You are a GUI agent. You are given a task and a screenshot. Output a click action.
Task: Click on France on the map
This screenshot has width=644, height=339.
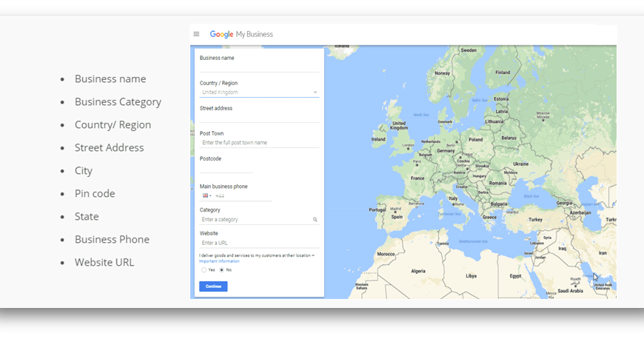pos(417,178)
